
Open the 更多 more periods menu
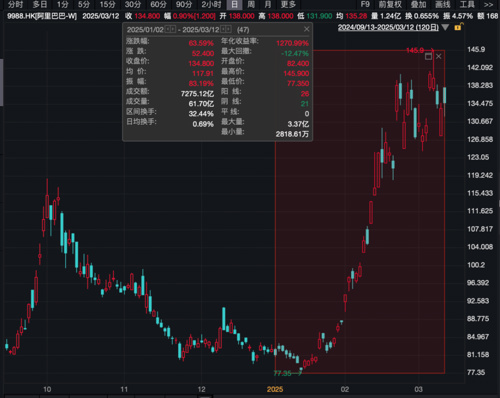click(x=288, y=4)
